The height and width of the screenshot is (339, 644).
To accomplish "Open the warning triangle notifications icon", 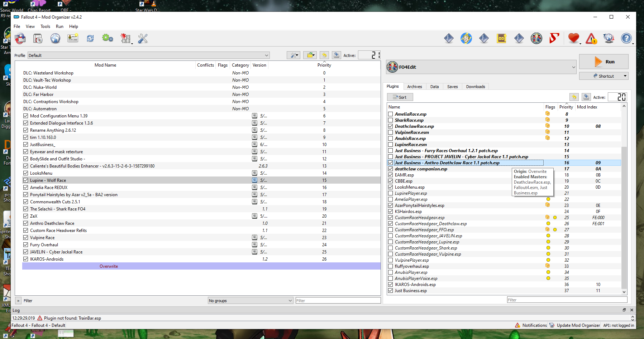I will [x=591, y=38].
